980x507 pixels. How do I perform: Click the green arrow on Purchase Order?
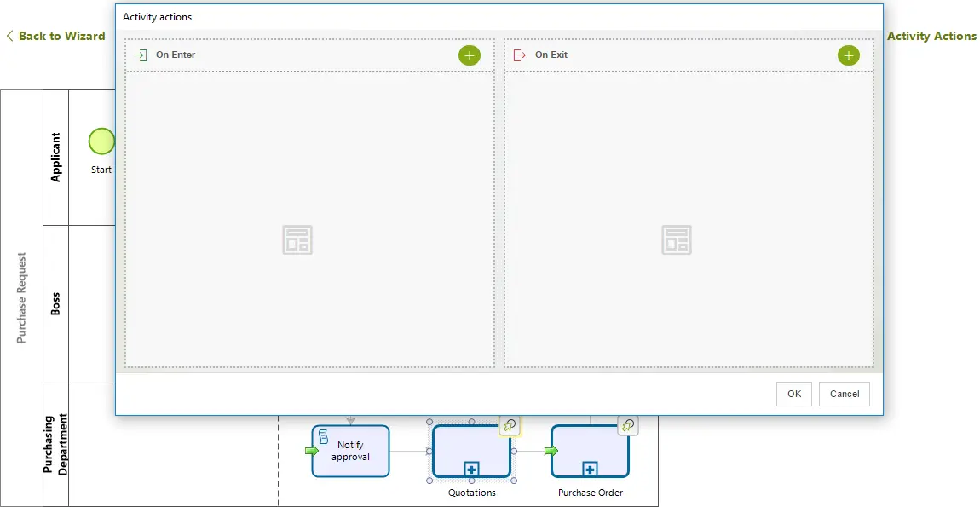[551, 451]
